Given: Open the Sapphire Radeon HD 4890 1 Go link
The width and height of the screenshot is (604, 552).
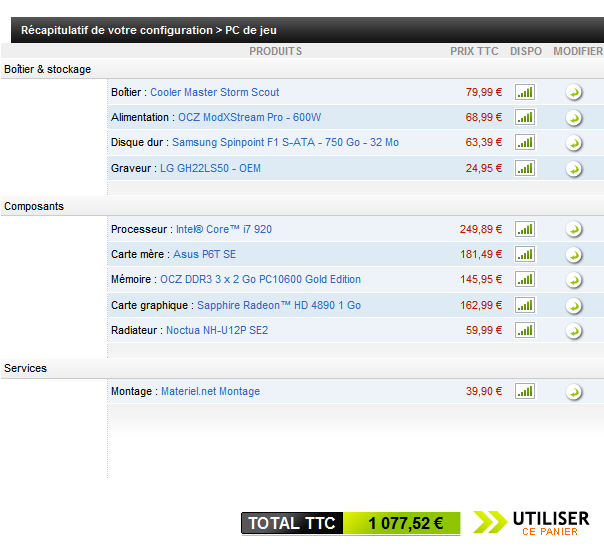Looking at the screenshot, I should (279, 305).
